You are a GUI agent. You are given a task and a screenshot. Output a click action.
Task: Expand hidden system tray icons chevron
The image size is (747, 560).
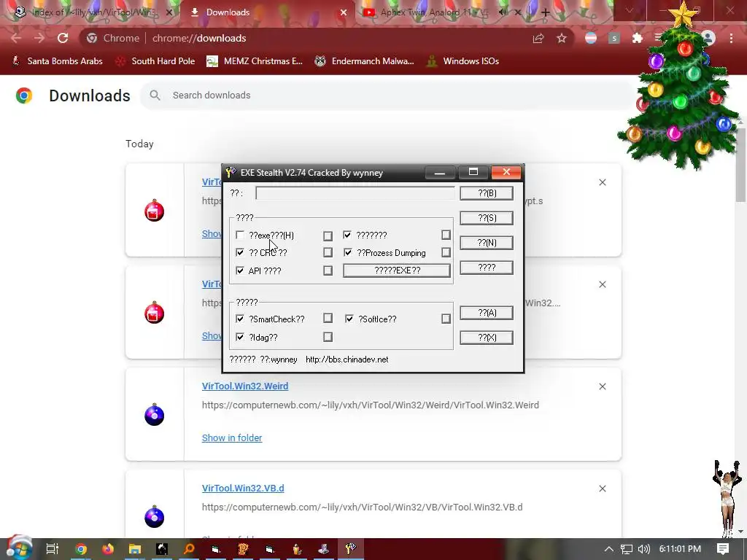[x=609, y=549]
